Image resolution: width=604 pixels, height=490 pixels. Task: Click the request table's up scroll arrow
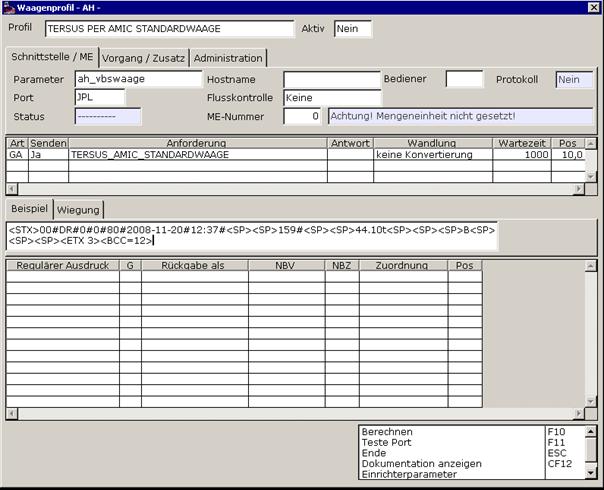pyautogui.click(x=591, y=144)
